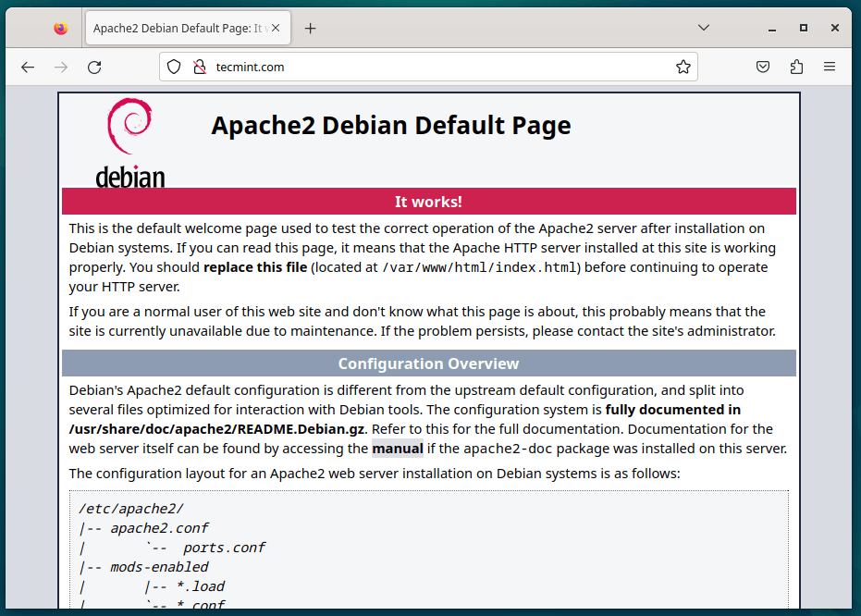Open Firefox View icon

pyautogui.click(x=61, y=28)
